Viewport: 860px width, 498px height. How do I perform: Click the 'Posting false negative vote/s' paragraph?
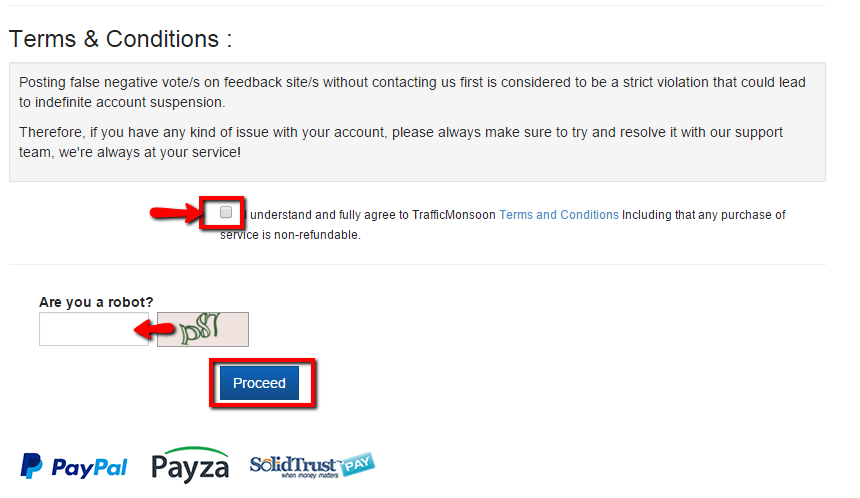click(x=412, y=92)
